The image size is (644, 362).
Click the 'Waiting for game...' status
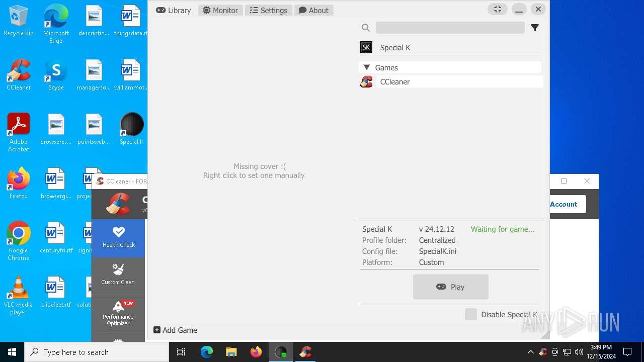tap(503, 229)
